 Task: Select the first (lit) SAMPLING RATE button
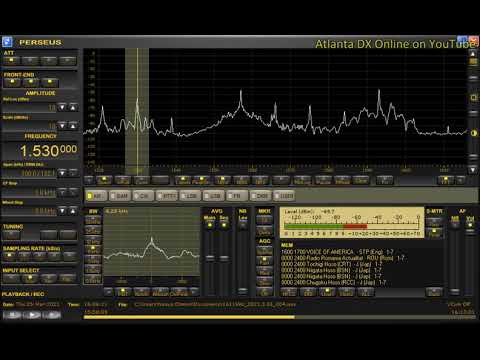coord(10,257)
